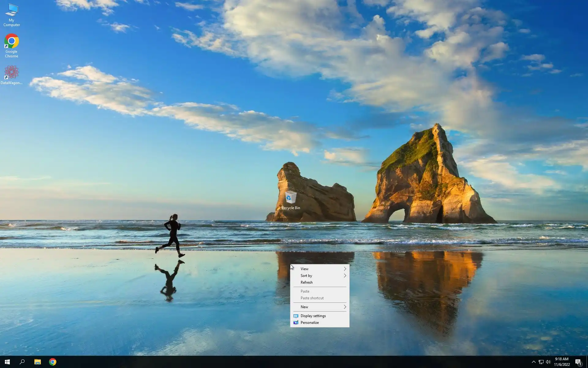Click the volume speaker tray icon
Screen dimensions: 588x368
pyautogui.click(x=548, y=362)
